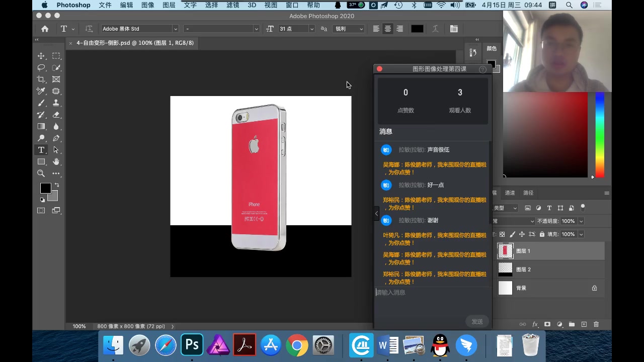Select the Rectangular Marquee tool
The height and width of the screenshot is (362, 644).
56,56
